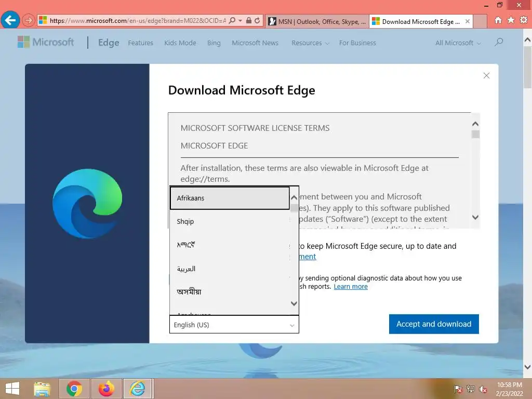Click the network tray icon
532x399 pixels.
(471, 389)
